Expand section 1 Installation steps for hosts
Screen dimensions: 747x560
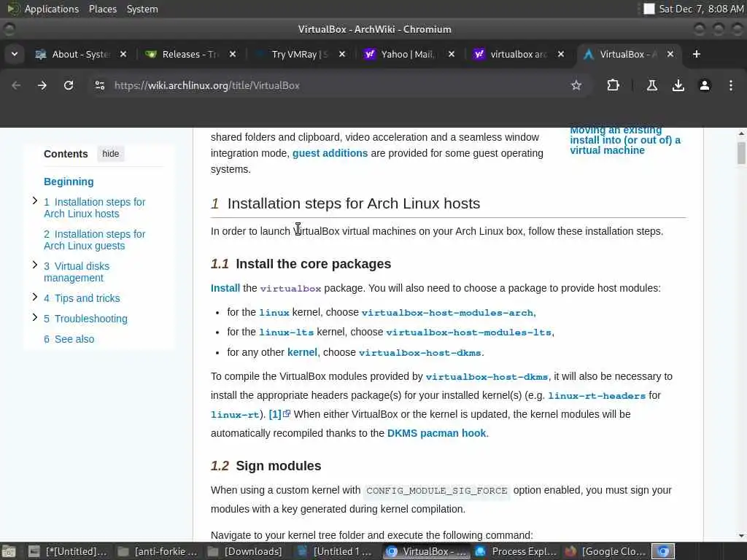pyautogui.click(x=35, y=201)
